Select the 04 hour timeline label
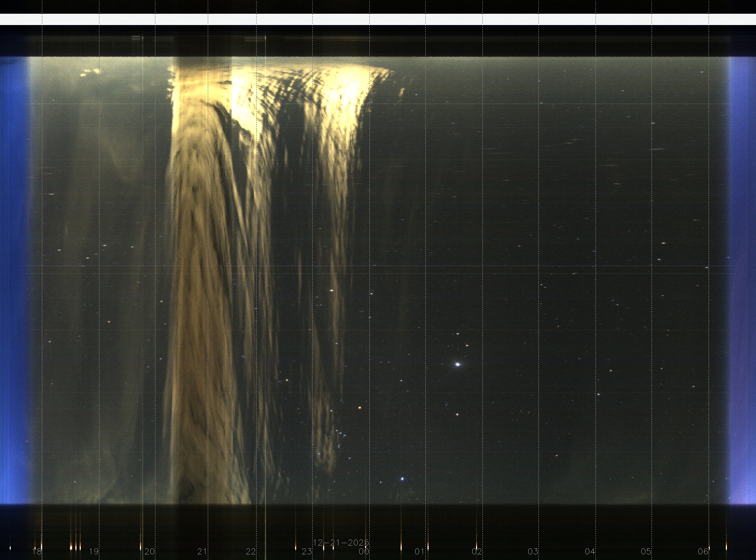This screenshot has height=560, width=756. [590, 552]
